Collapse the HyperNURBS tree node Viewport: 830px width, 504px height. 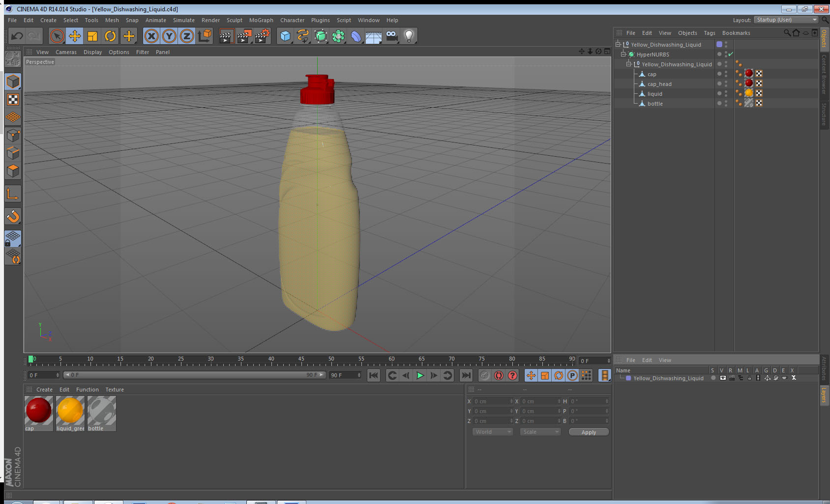tap(623, 54)
